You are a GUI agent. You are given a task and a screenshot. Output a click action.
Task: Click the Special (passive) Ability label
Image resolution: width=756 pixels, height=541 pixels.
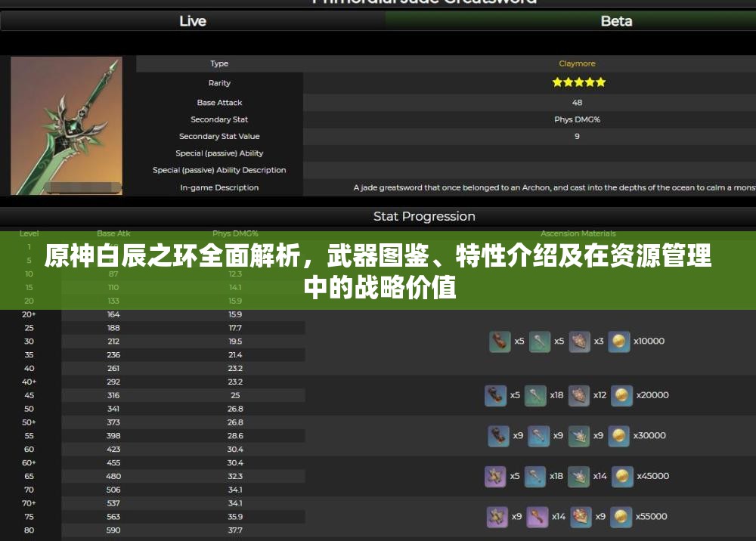(219, 153)
